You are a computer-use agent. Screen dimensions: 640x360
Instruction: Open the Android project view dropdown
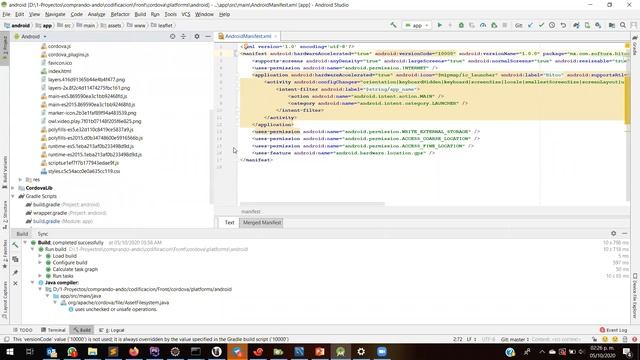[x=31, y=36]
